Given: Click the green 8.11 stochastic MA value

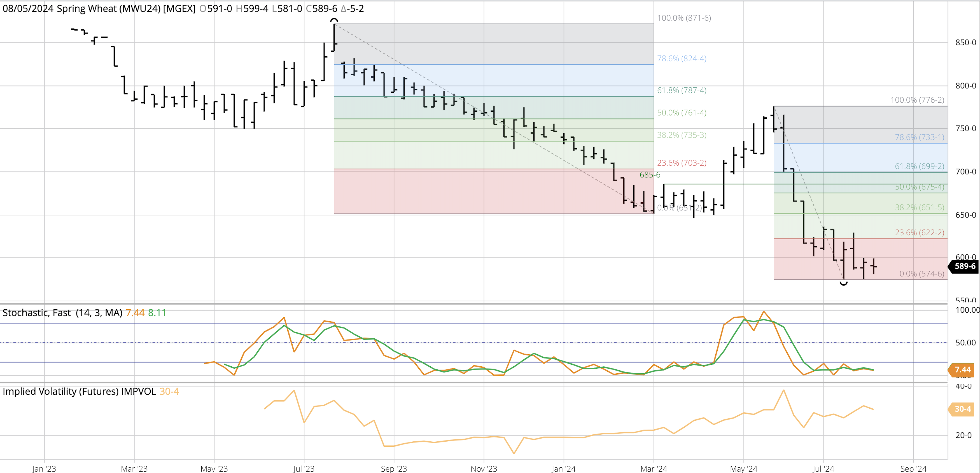Looking at the screenshot, I should [x=157, y=313].
